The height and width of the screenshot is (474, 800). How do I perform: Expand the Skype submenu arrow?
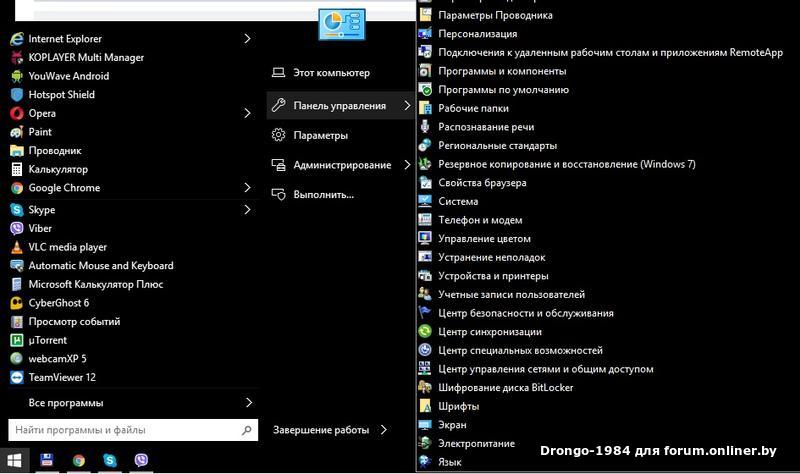247,210
